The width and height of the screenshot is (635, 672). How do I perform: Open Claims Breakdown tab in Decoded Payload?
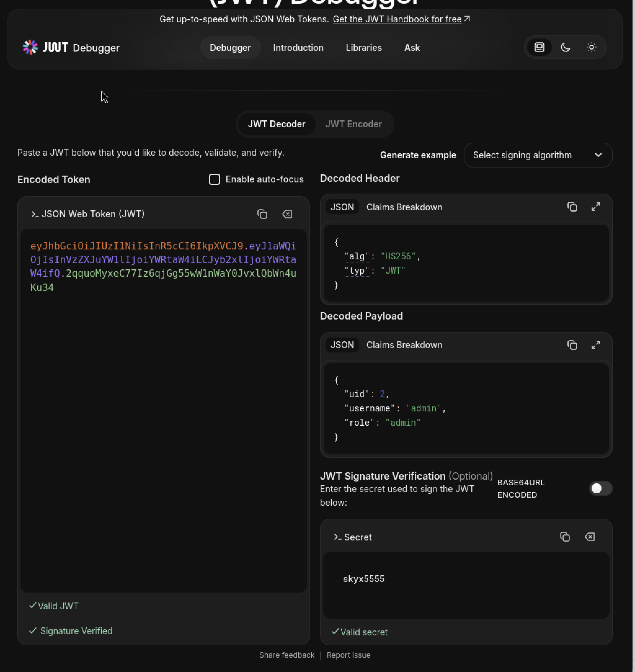click(404, 345)
